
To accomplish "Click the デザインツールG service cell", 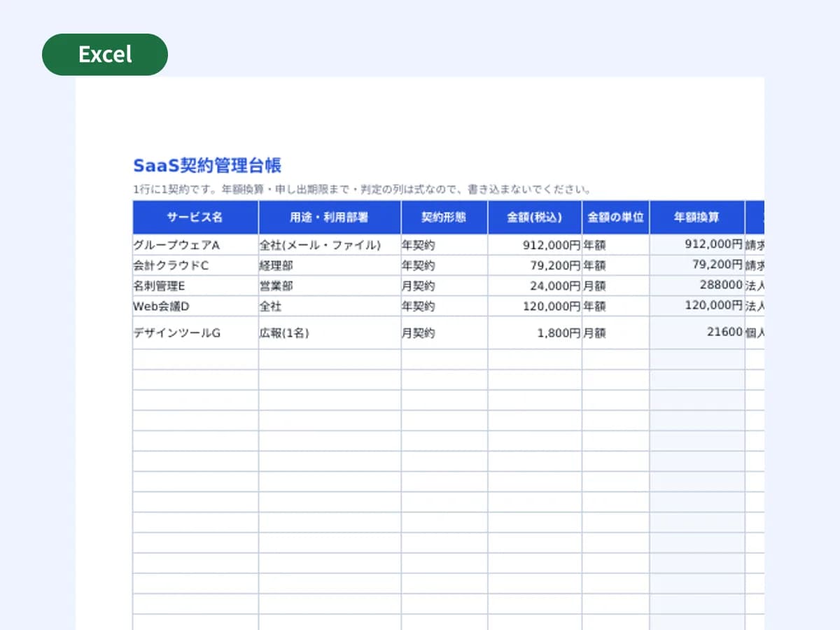I will point(195,332).
